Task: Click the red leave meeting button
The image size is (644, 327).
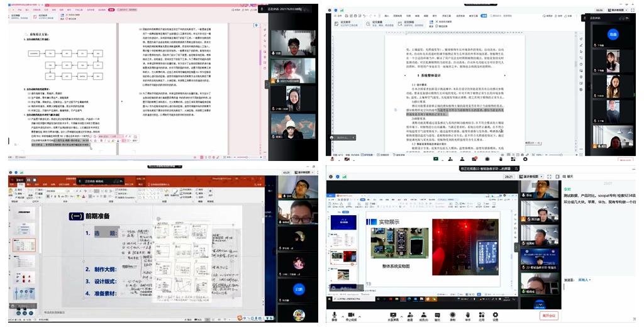Action: coord(548,316)
